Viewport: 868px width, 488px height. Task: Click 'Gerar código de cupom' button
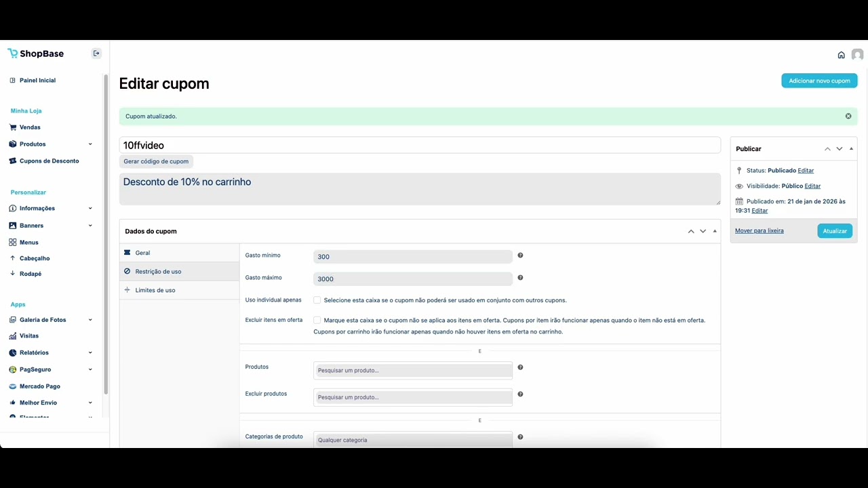click(156, 162)
